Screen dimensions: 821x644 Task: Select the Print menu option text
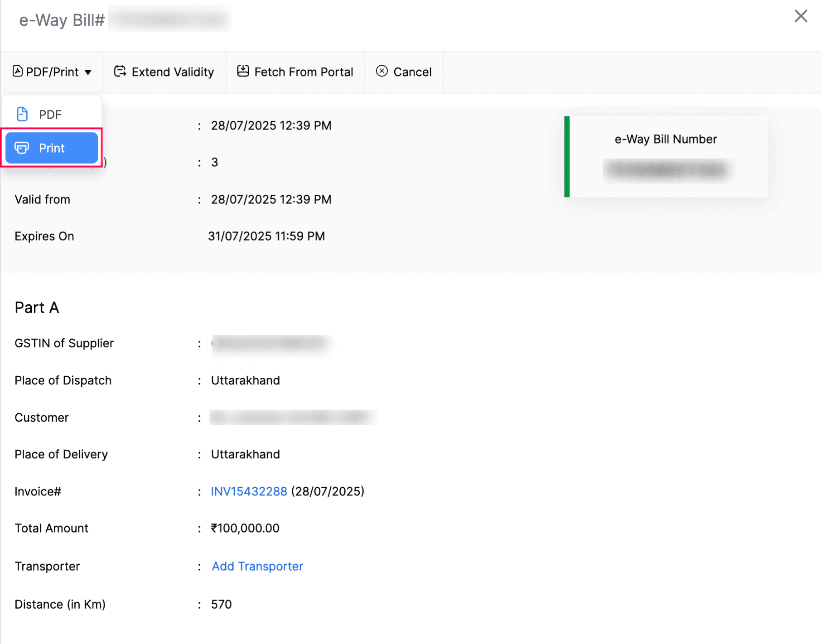point(52,148)
